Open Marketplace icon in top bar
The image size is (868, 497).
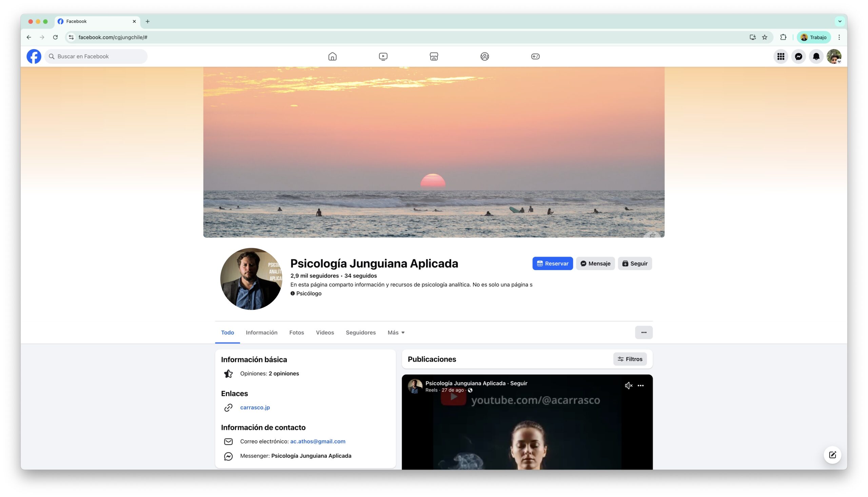coord(433,56)
